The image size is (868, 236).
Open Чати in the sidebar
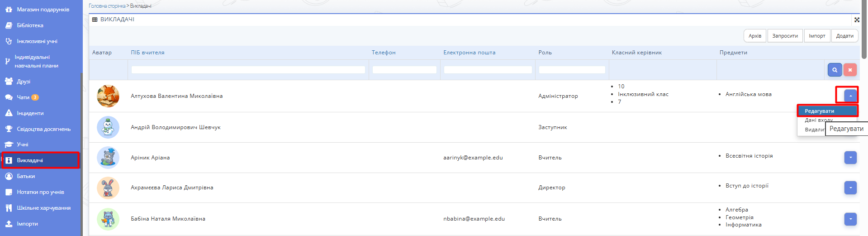[x=23, y=97]
